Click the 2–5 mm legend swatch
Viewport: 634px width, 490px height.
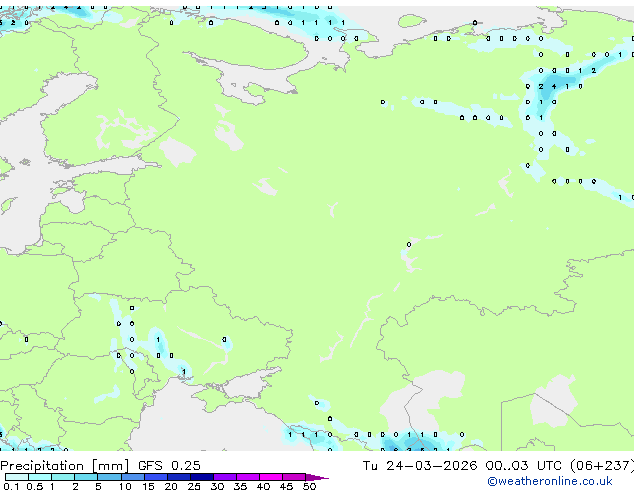click(x=86, y=477)
